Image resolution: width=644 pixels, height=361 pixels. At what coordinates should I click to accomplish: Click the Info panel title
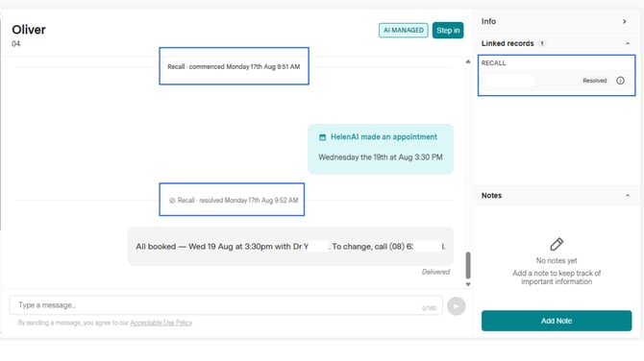(x=488, y=21)
